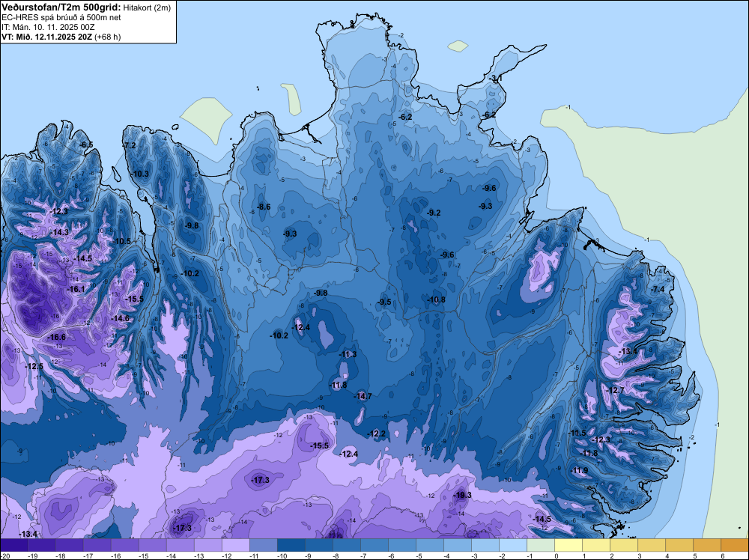Click the temperature value "-7.2" on the map

coord(130,145)
